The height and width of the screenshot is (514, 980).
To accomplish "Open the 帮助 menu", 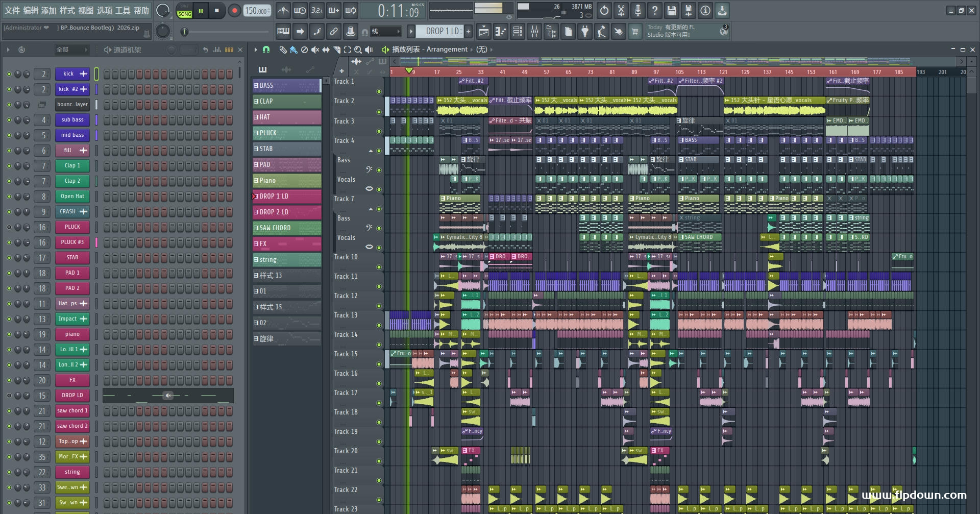I will coord(141,10).
